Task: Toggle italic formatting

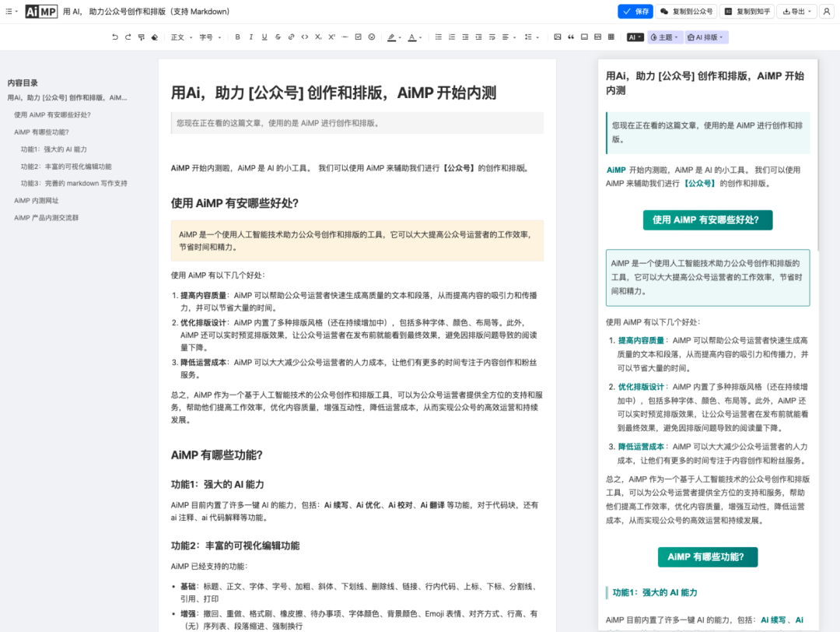Action: [250, 37]
